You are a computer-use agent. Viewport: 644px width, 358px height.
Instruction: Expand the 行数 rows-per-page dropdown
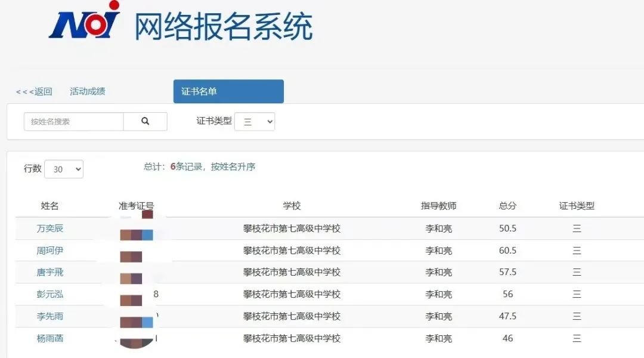pyautogui.click(x=64, y=169)
